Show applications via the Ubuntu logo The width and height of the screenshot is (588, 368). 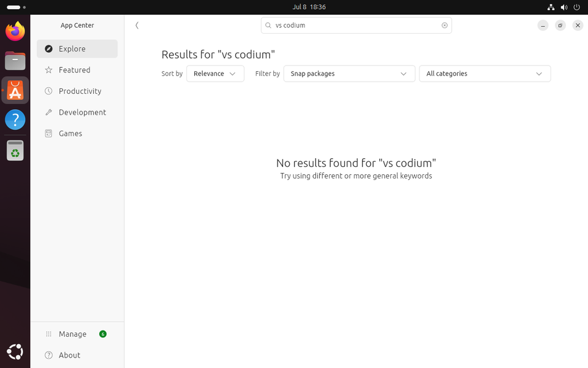coord(15,352)
